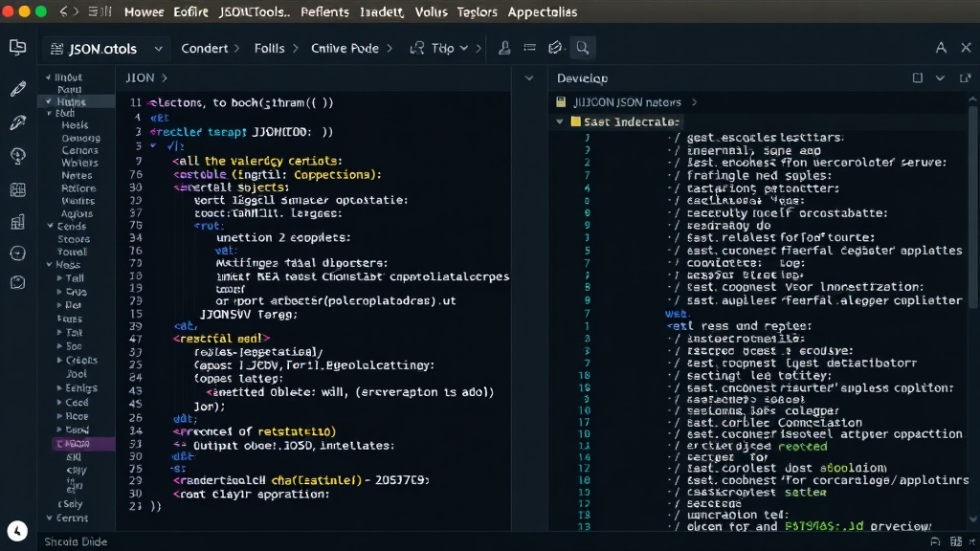Click the grid icon in the status bar

[x=956, y=541]
